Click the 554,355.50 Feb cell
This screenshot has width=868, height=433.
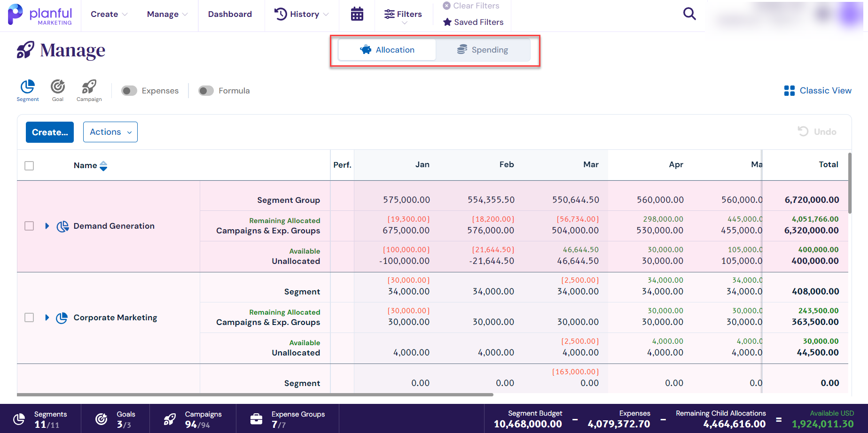pyautogui.click(x=491, y=200)
